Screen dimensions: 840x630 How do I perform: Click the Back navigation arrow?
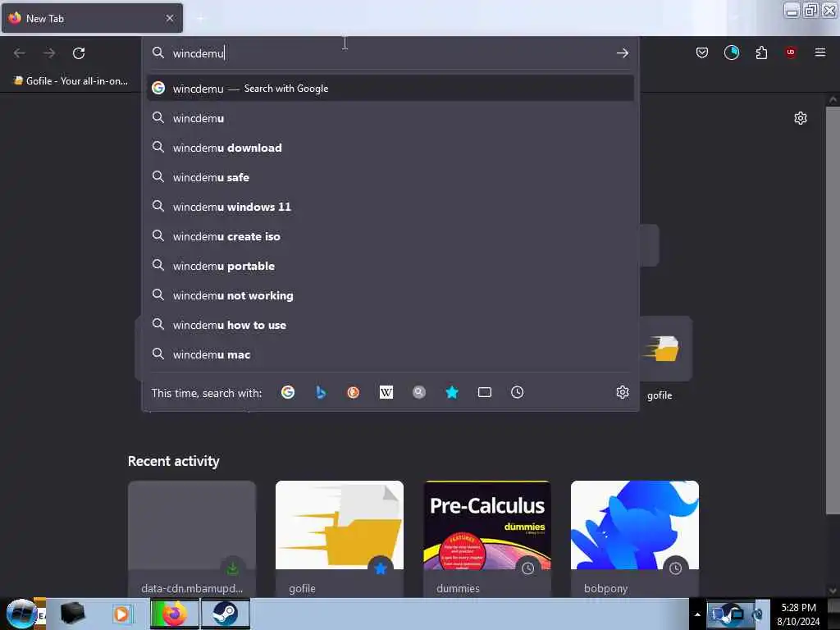20,53
